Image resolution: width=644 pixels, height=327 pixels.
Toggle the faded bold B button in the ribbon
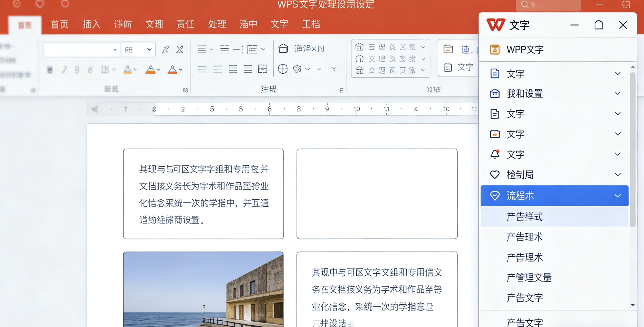click(77, 70)
